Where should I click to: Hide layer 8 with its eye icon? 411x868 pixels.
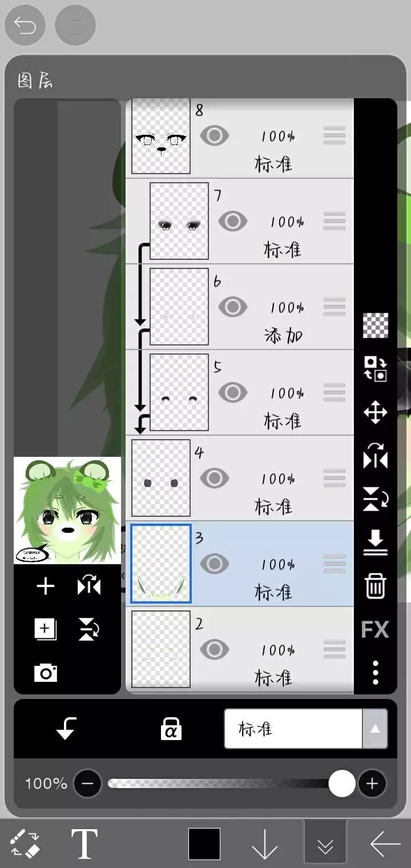pyautogui.click(x=214, y=136)
